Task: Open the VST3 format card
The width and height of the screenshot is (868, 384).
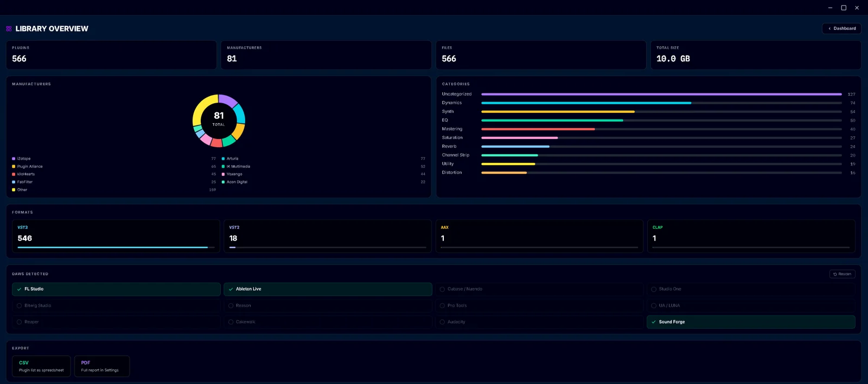Action: pos(116,236)
